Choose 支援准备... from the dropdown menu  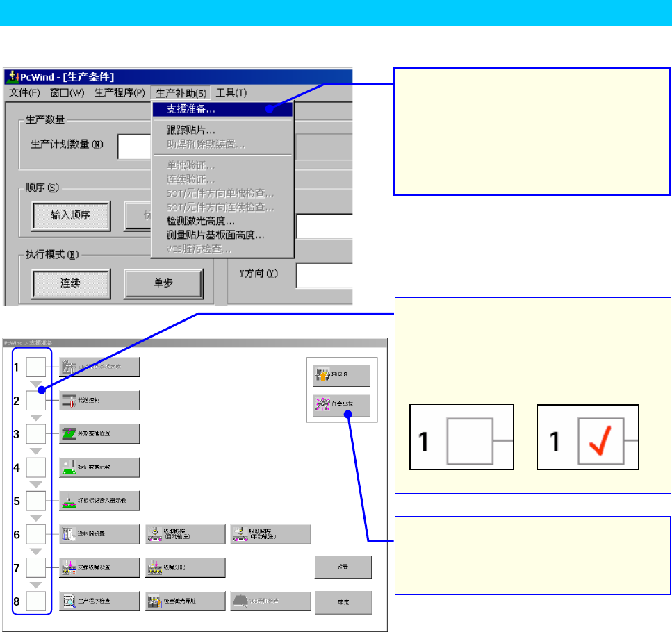point(222,109)
